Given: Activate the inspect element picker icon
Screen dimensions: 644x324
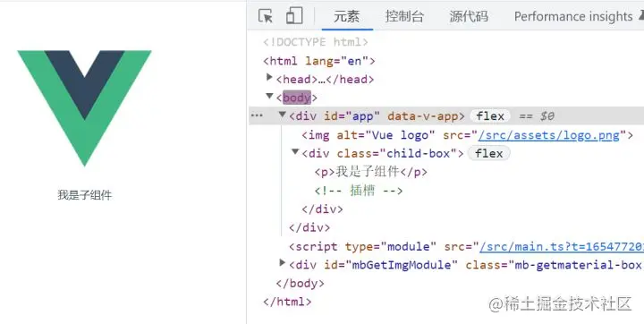Looking at the screenshot, I should point(266,16).
